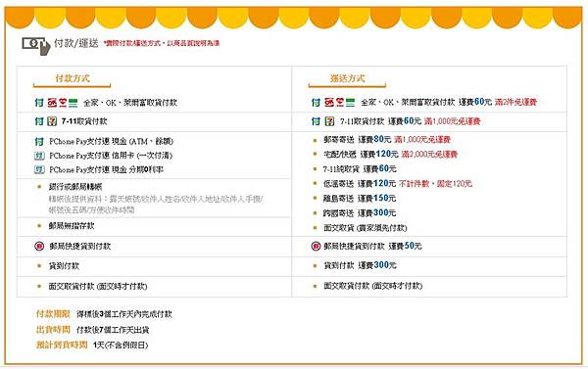Click 得標後3個工作天內完成付款 text
Image resolution: width=588 pixels, height=369 pixels.
pyautogui.click(x=124, y=314)
